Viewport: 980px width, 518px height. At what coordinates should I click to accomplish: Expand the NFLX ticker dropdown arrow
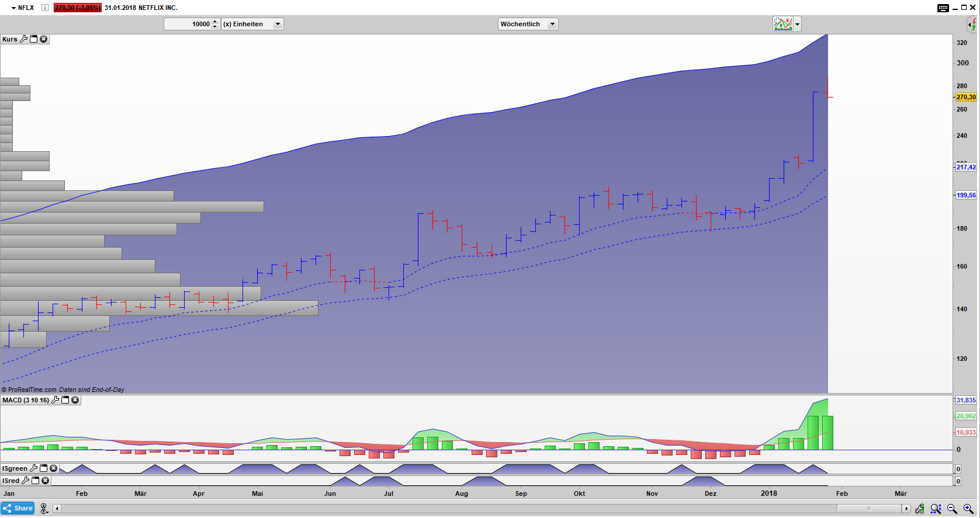coord(13,8)
